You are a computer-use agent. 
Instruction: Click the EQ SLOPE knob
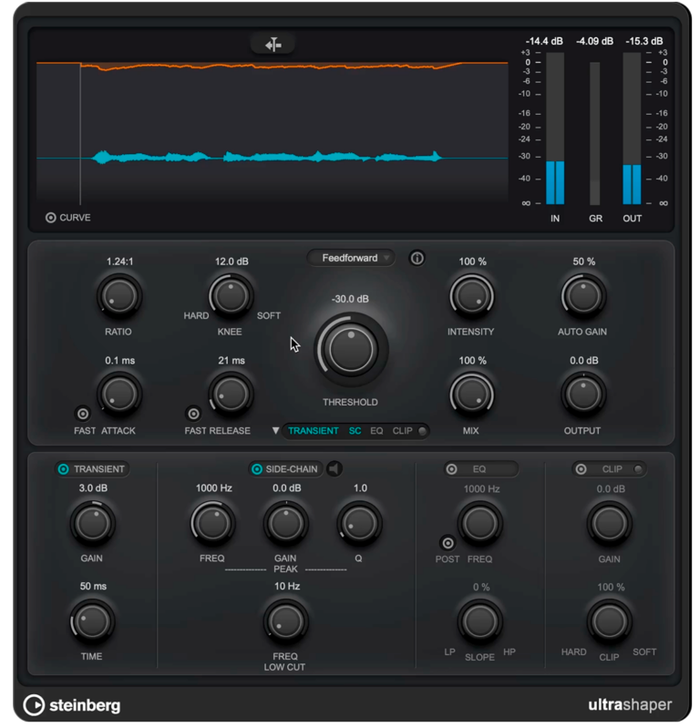[479, 621]
